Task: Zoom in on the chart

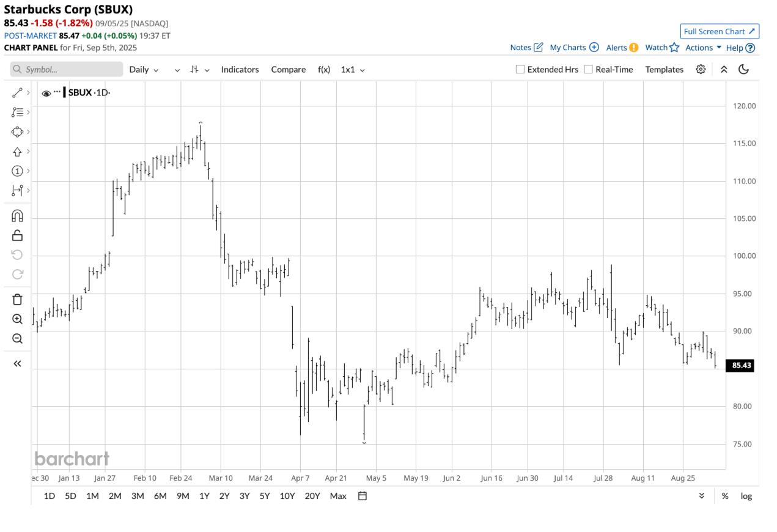Action: [17, 319]
